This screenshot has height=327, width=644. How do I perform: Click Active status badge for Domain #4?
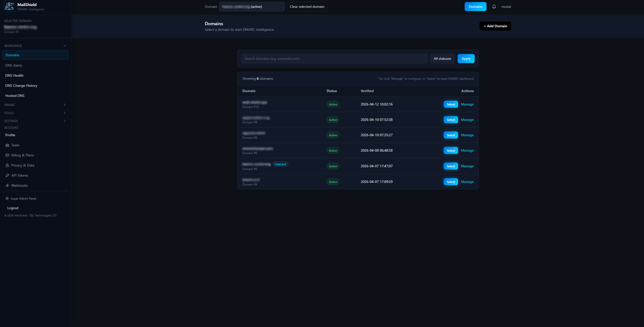(x=333, y=182)
